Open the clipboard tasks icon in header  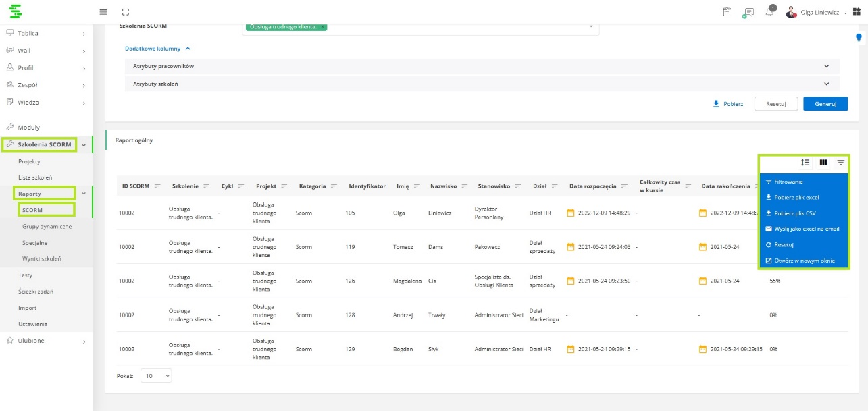(727, 12)
